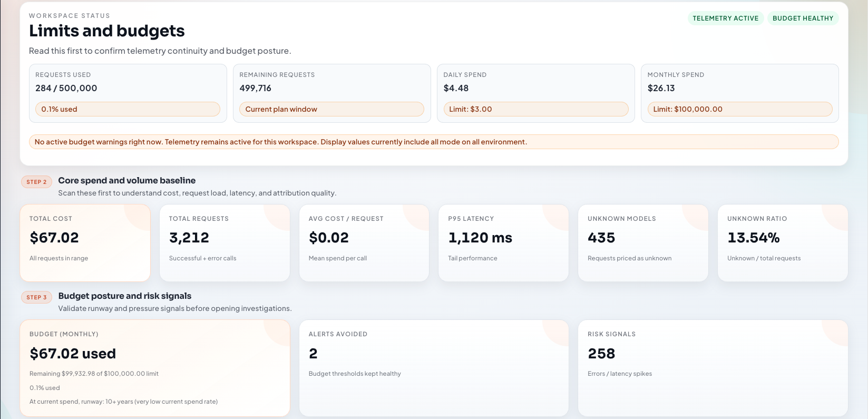This screenshot has height=419, width=868.
Task: Click the $26.13 monthly spend value
Action: click(661, 88)
